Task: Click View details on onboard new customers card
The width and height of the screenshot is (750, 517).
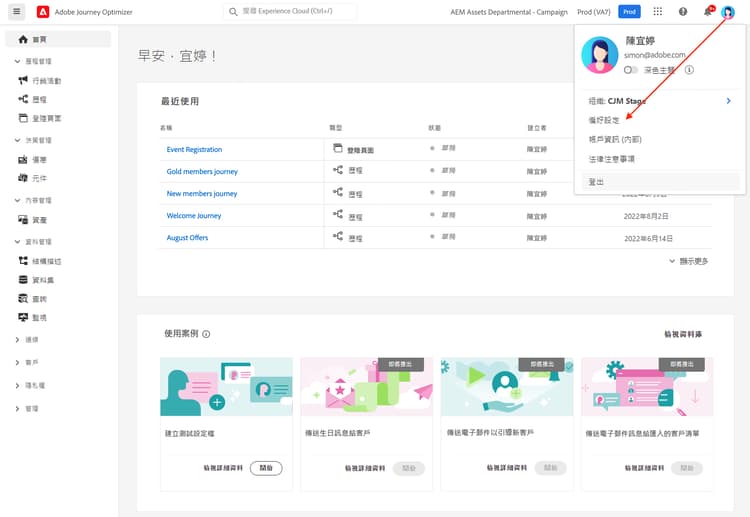Action: [x=507, y=468]
